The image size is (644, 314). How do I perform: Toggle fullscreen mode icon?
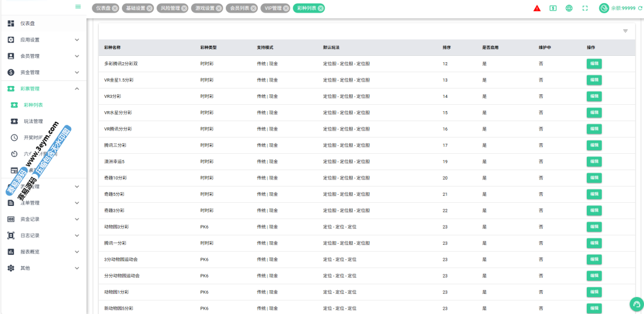[x=585, y=8]
